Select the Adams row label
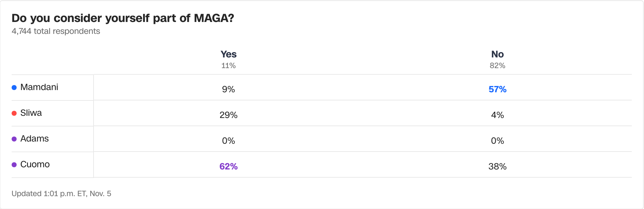This screenshot has width=644, height=209. coord(35,139)
